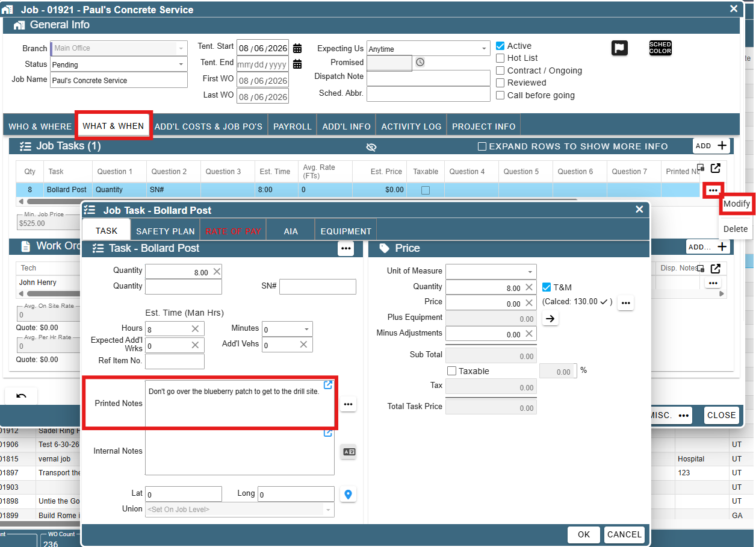Screen dimensions: 756x547
Task: Click the Job Tasks ADD button
Action: (711, 146)
